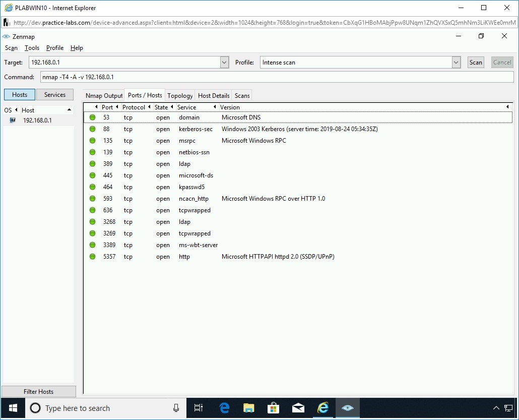
Task: Click the Filter Hosts button
Action: pyautogui.click(x=39, y=391)
